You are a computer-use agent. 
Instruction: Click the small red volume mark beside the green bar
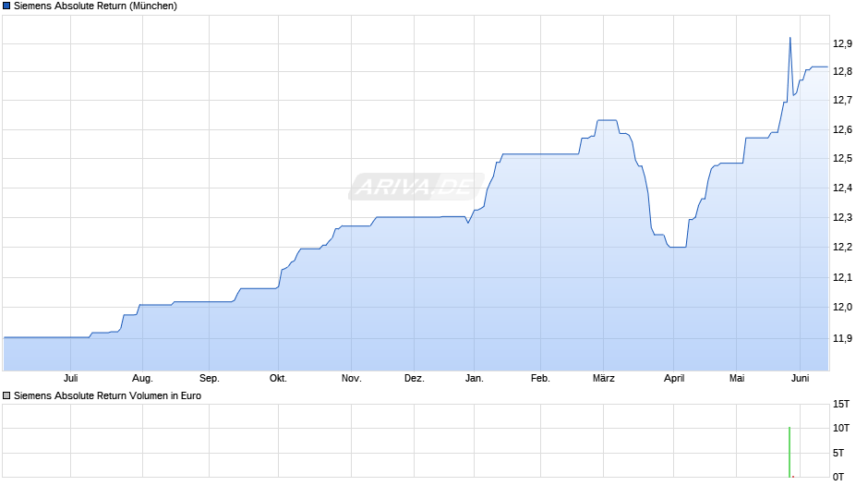point(793,476)
